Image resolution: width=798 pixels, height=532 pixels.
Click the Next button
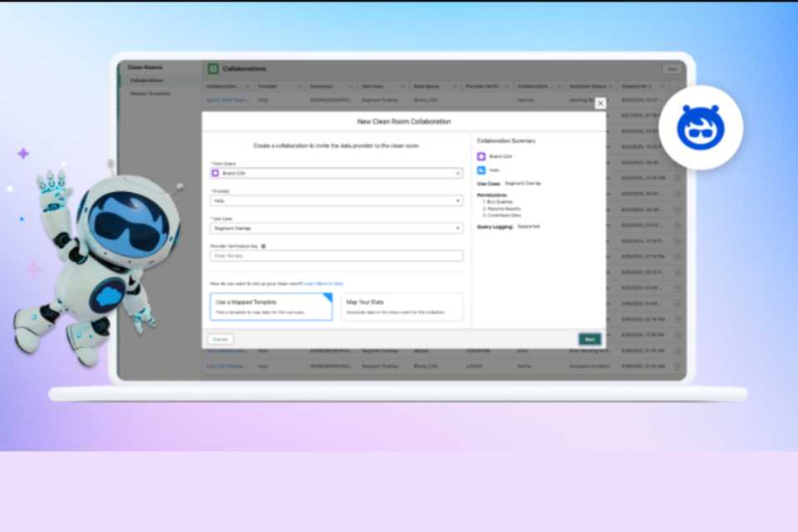[589, 339]
